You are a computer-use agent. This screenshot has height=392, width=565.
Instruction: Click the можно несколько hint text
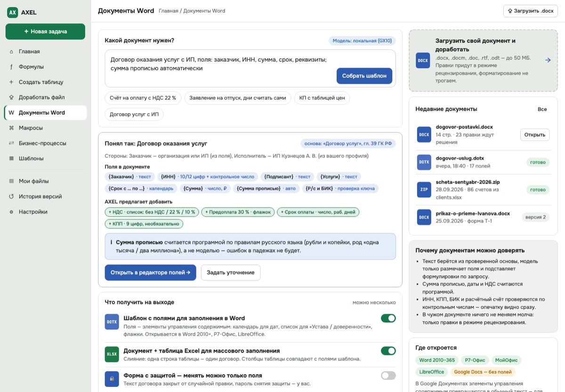click(374, 303)
